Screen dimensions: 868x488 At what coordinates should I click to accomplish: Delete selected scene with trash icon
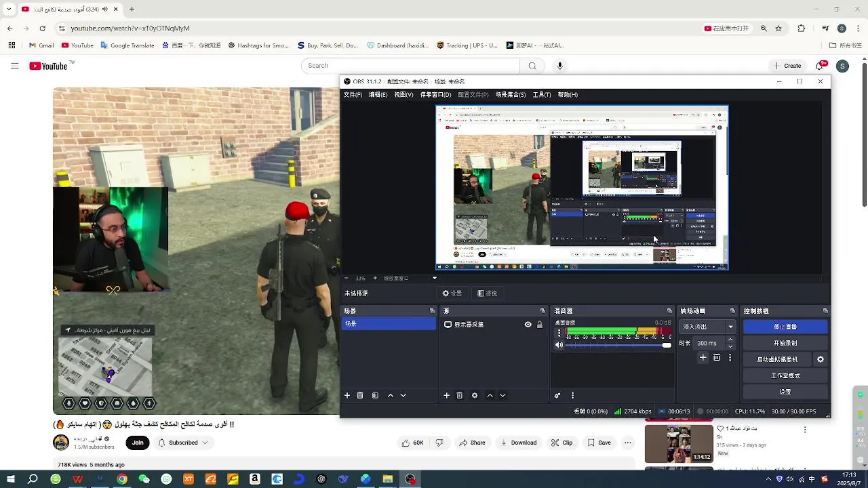[360, 395]
